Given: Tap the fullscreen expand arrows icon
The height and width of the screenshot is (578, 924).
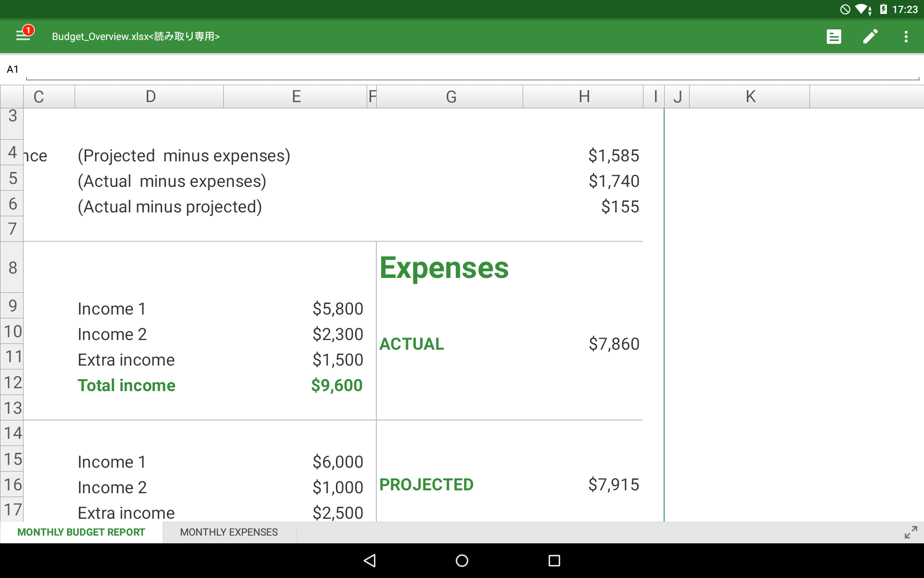Looking at the screenshot, I should pos(911,532).
